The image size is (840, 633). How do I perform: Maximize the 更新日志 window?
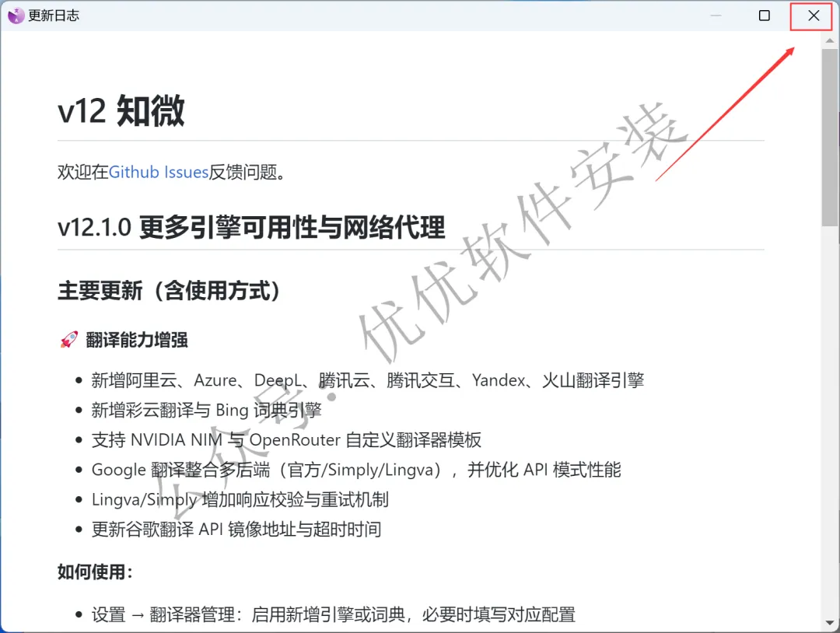tap(765, 16)
